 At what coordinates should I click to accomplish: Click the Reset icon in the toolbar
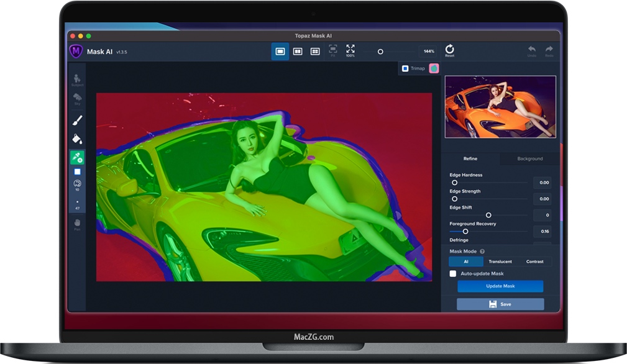pos(450,50)
